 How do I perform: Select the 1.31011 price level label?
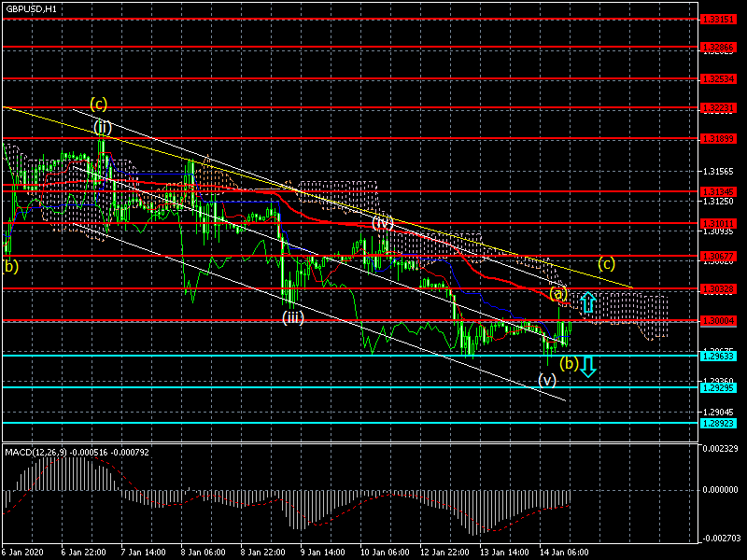[x=718, y=223]
